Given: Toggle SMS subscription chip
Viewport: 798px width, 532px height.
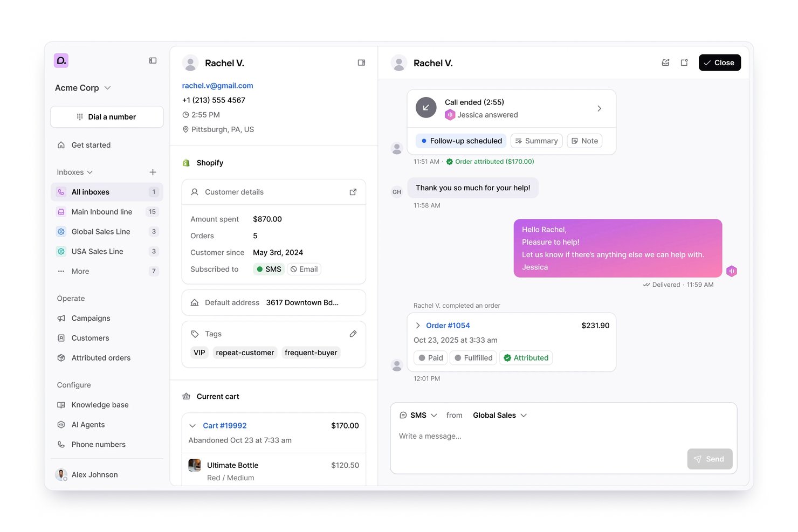Looking at the screenshot, I should (269, 269).
